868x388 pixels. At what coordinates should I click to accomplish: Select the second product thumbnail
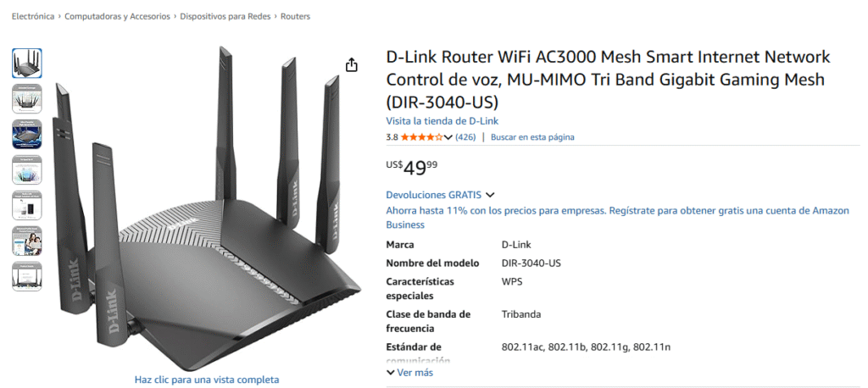tap(27, 98)
